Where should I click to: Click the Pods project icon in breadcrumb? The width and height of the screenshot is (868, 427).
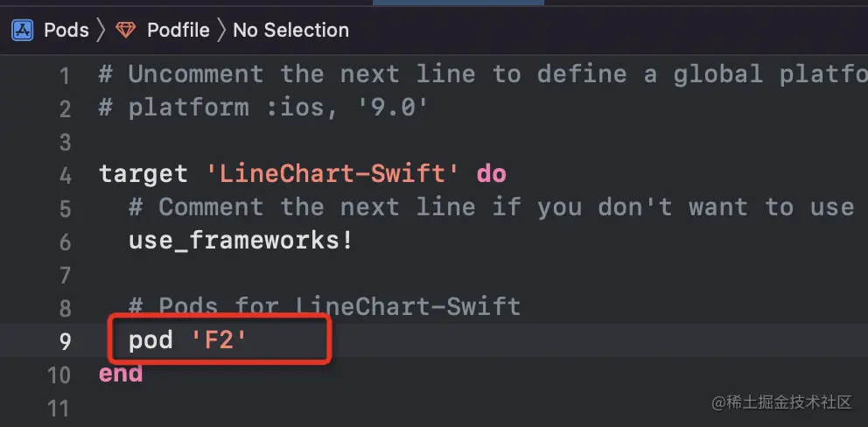(x=23, y=31)
